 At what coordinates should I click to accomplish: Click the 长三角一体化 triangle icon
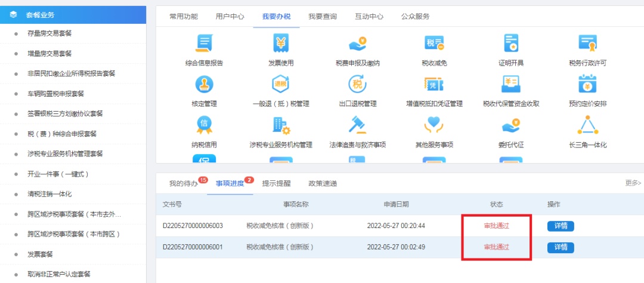[x=587, y=125]
